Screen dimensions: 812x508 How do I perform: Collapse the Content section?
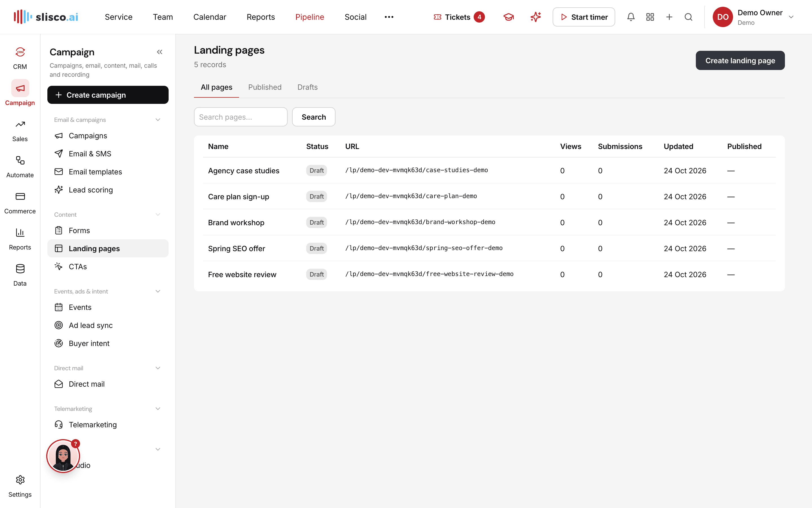158,214
